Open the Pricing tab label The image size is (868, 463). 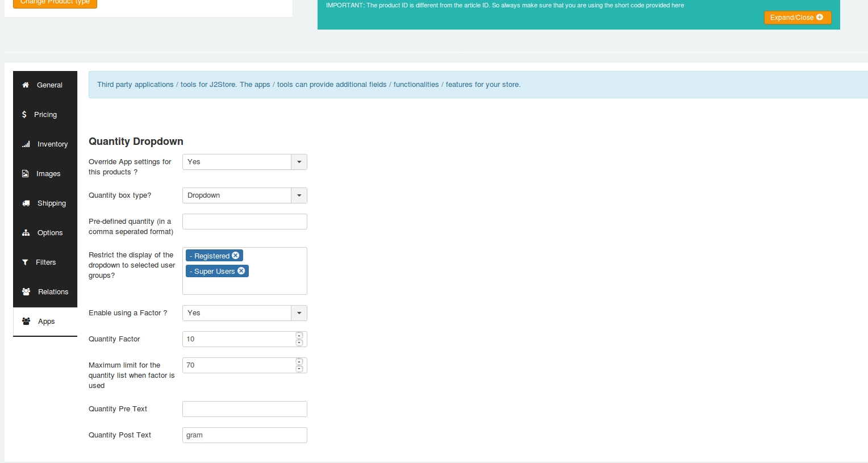tap(45, 115)
